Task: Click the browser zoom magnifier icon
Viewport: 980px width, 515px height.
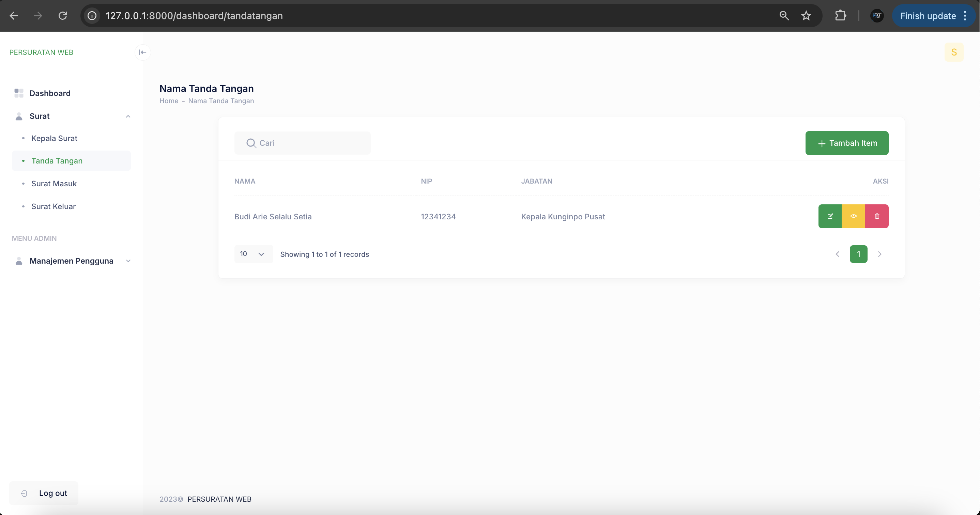Action: [x=784, y=16]
